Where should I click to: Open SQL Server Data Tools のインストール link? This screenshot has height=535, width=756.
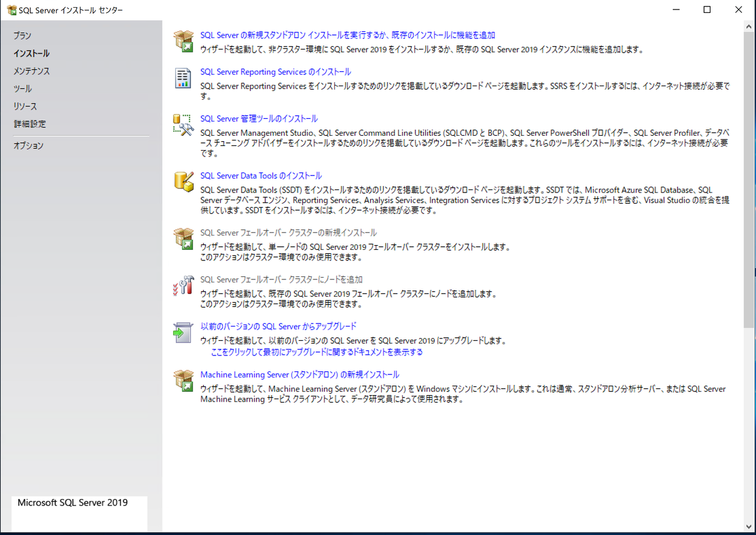261,176
